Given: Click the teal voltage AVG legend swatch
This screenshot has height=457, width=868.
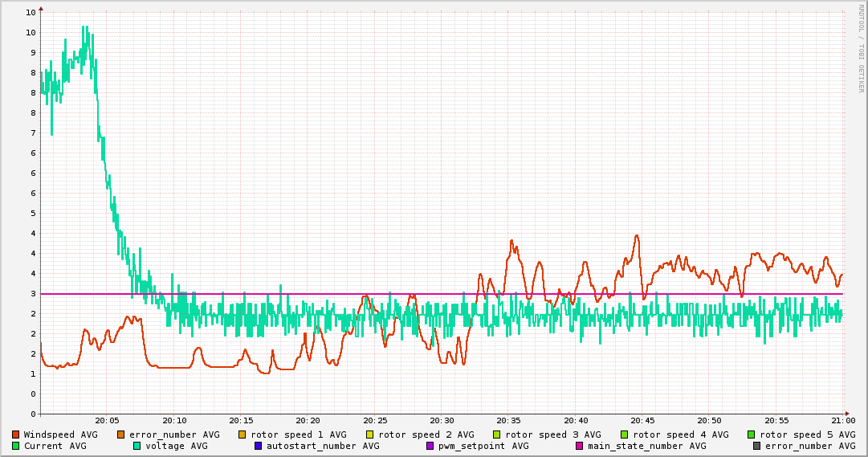Looking at the screenshot, I should pos(137,446).
